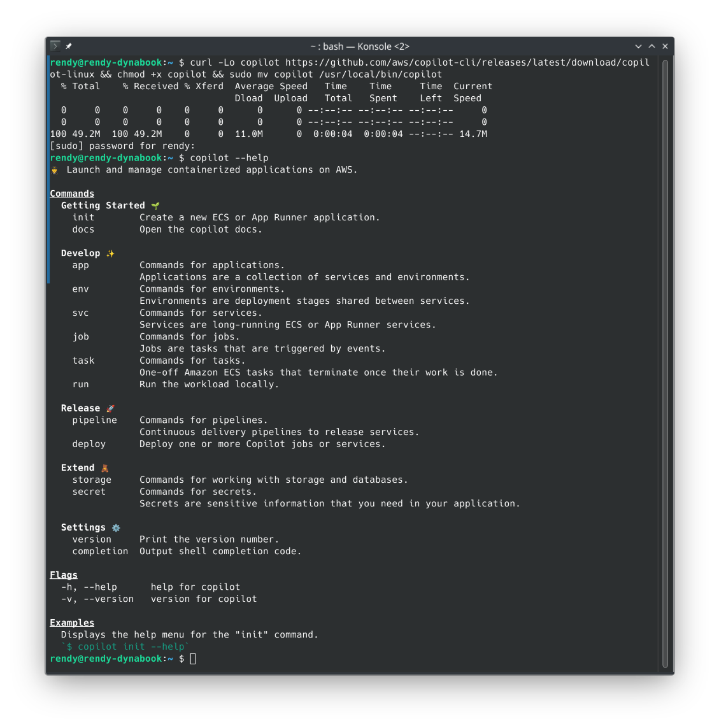This screenshot has width=719, height=728.
Task: Click the sparkles emoji next to Develop
Action: 110,253
